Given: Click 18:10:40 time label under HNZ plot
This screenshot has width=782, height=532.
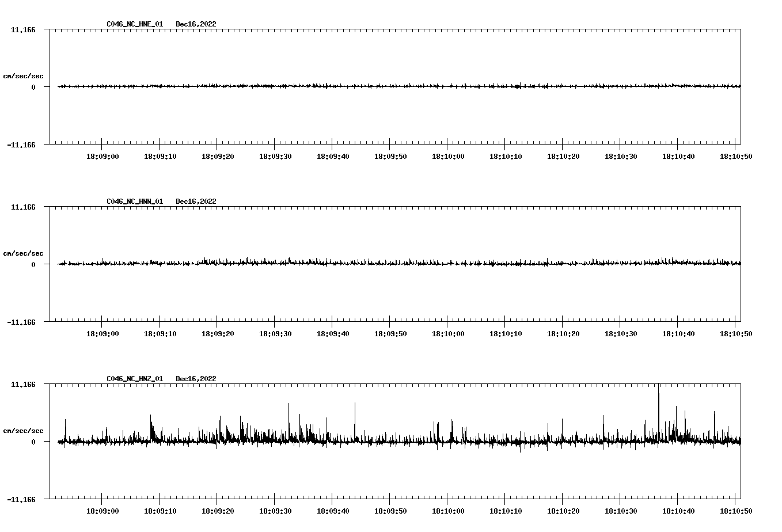Looking at the screenshot, I should point(678,511).
